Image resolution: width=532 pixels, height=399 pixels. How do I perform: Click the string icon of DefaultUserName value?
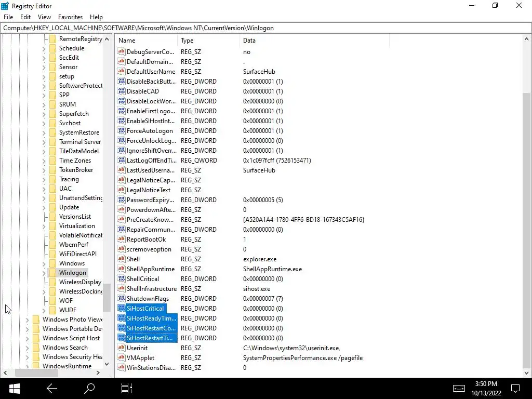(122, 71)
